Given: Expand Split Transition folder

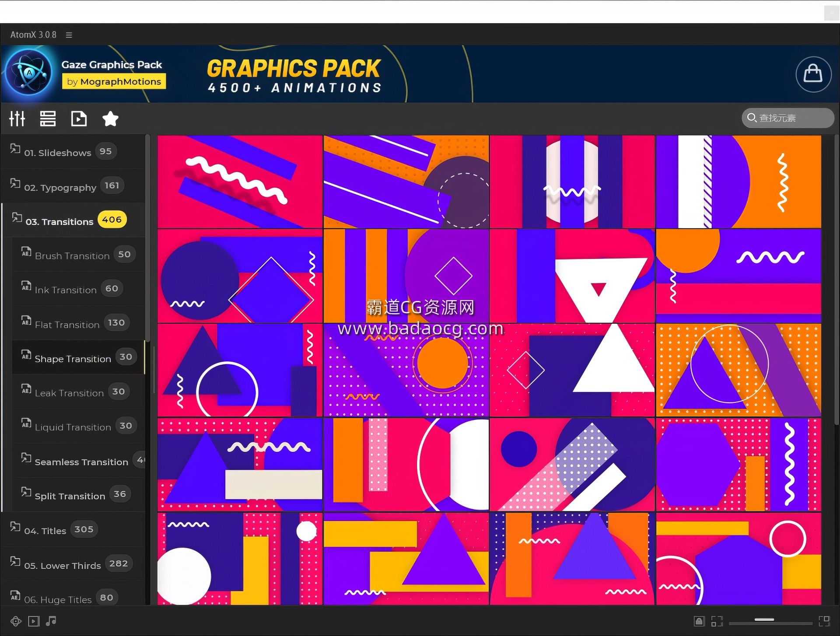Looking at the screenshot, I should click(x=78, y=495).
